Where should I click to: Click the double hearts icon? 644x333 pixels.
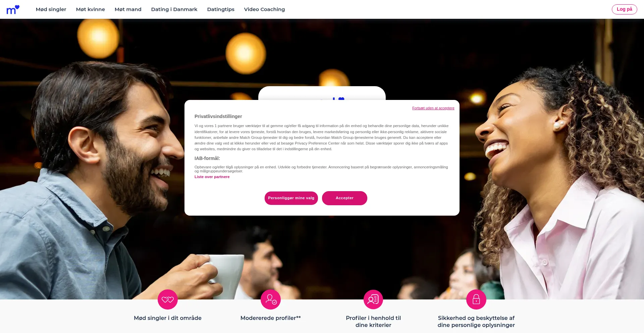(168, 299)
